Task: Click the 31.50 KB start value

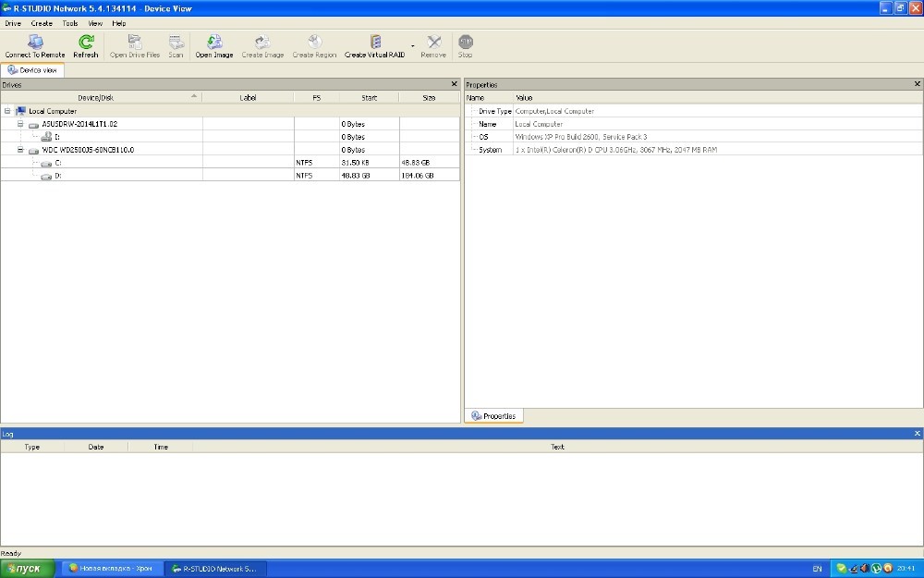Action: (356, 163)
